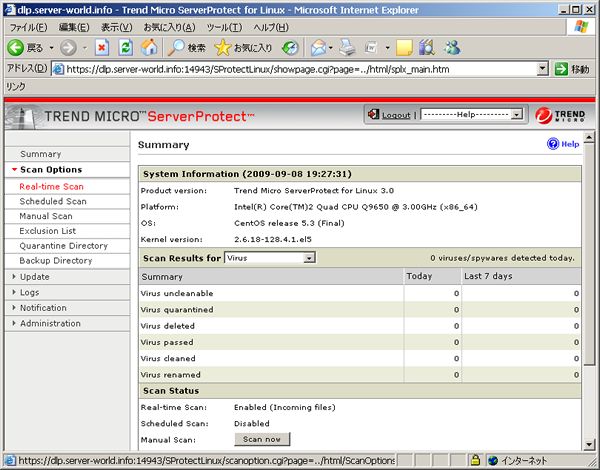Click the browser Back arrow icon
The height and width of the screenshot is (470, 600).
[17, 47]
